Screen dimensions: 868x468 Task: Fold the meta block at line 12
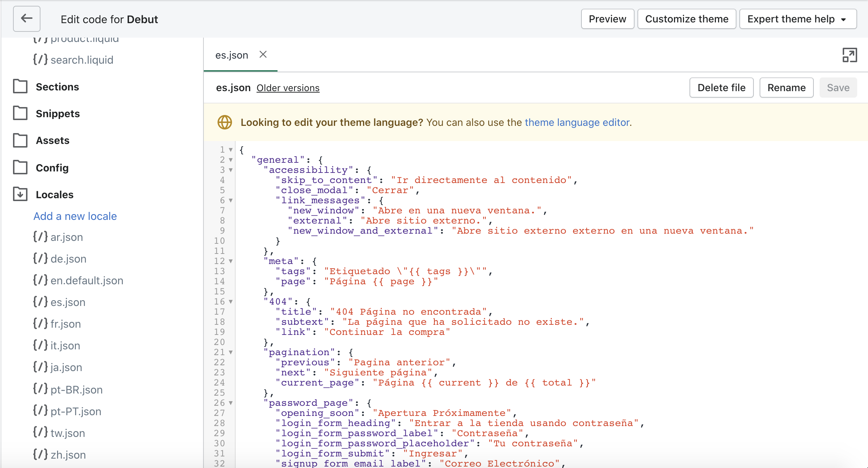point(231,261)
